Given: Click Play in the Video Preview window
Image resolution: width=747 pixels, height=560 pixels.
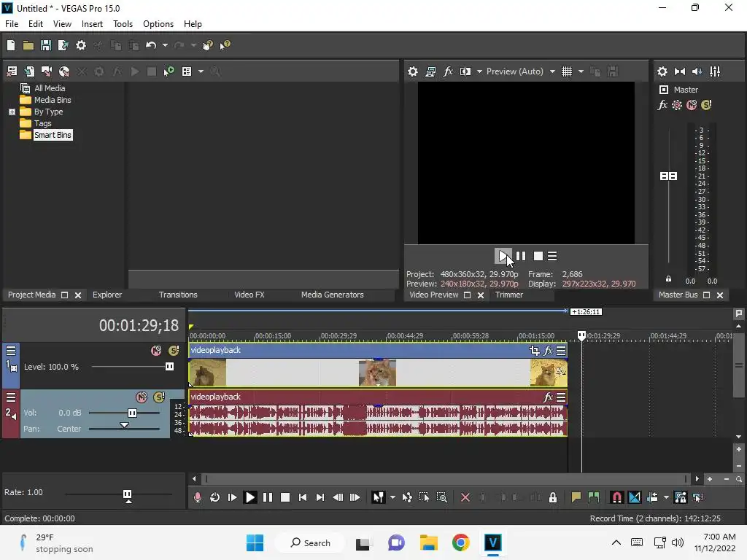Looking at the screenshot, I should pos(503,256).
